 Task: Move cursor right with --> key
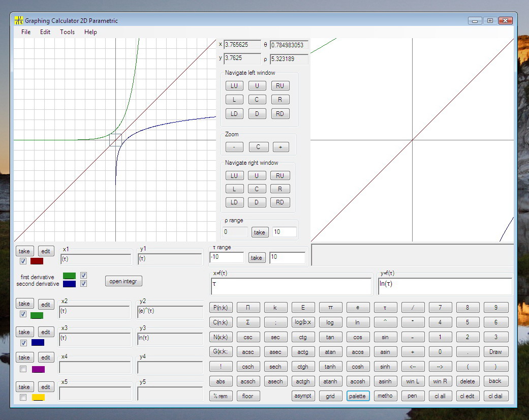pyautogui.click(x=440, y=367)
